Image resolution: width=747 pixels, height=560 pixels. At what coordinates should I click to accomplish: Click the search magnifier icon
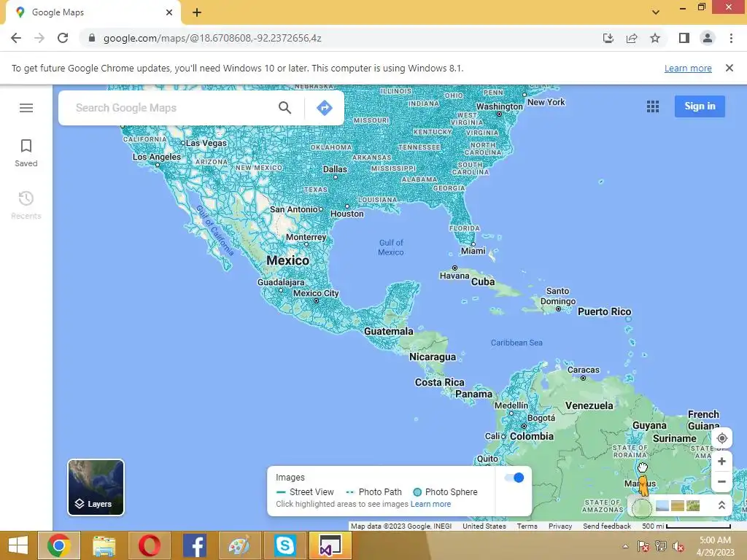(285, 108)
